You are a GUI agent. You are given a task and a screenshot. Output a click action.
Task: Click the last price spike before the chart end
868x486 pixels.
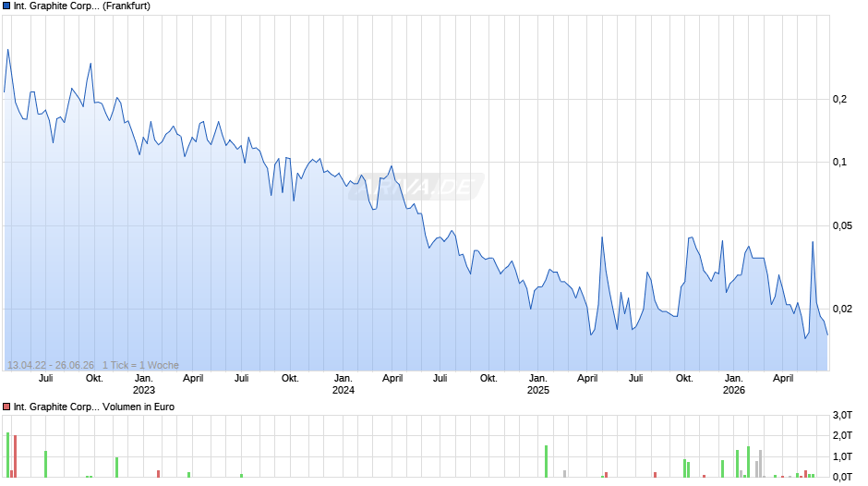pos(813,242)
